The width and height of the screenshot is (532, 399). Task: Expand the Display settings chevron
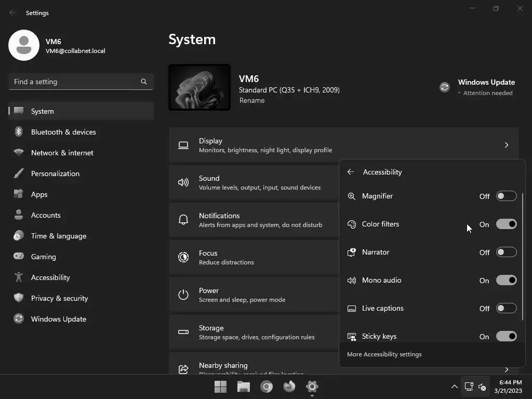pyautogui.click(x=507, y=145)
